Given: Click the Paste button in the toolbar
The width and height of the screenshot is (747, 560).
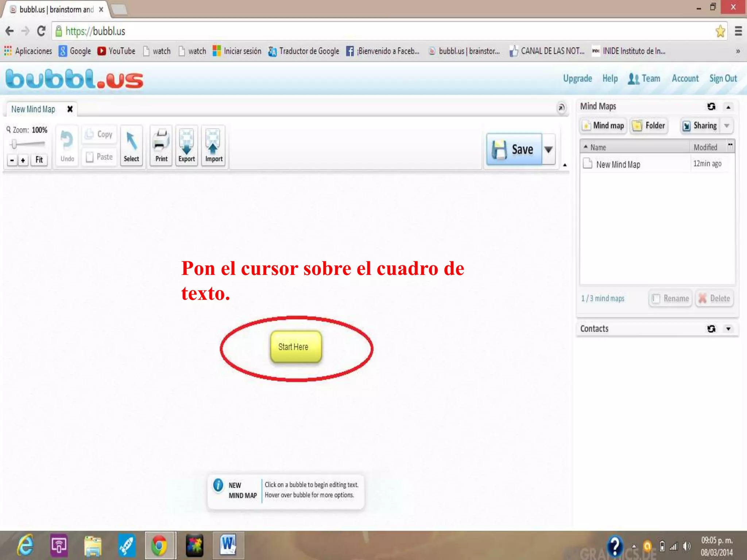Looking at the screenshot, I should click(100, 157).
